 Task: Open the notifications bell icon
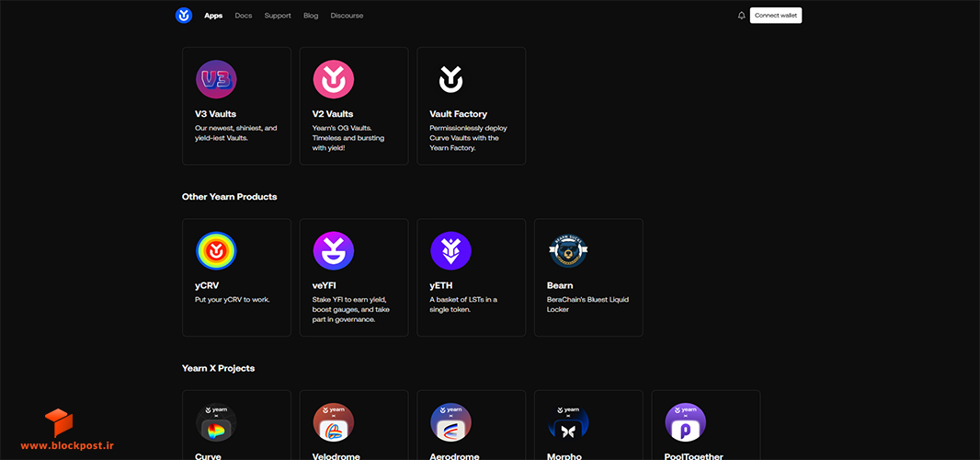[x=741, y=16]
